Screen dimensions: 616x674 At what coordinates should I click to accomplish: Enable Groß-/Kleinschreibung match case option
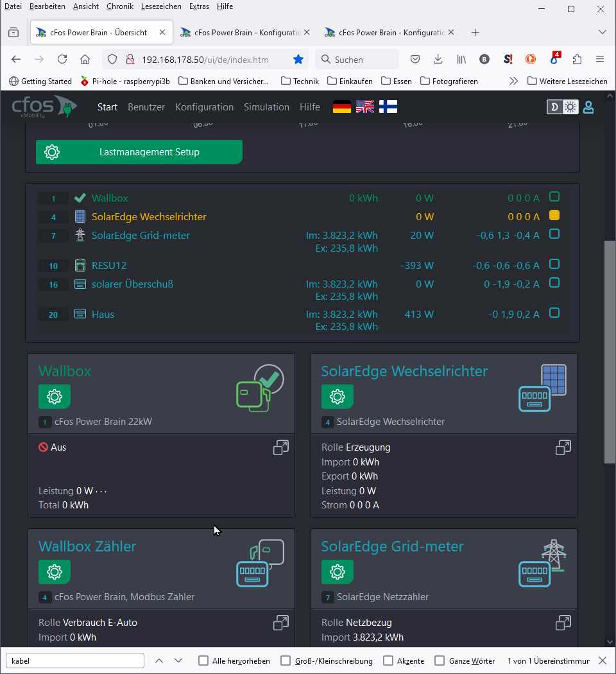286,661
